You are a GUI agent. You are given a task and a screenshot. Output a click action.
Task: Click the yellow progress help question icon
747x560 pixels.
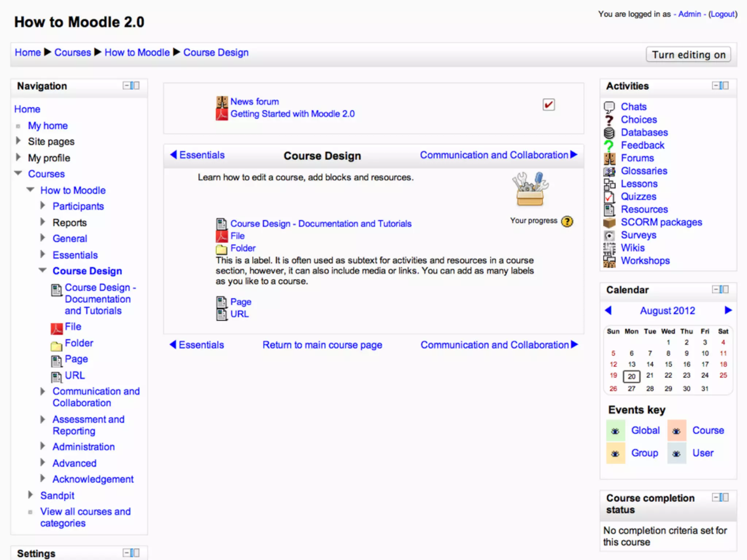tap(567, 221)
